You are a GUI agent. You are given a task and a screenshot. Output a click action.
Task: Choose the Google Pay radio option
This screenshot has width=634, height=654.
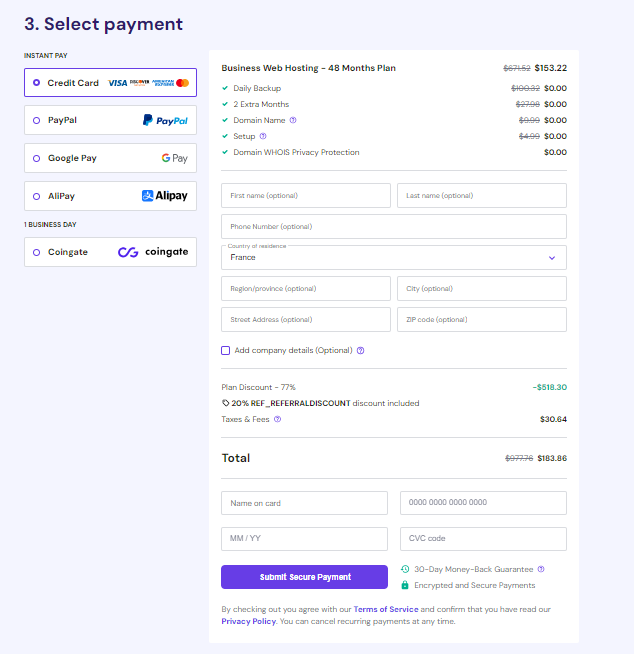click(x=36, y=158)
